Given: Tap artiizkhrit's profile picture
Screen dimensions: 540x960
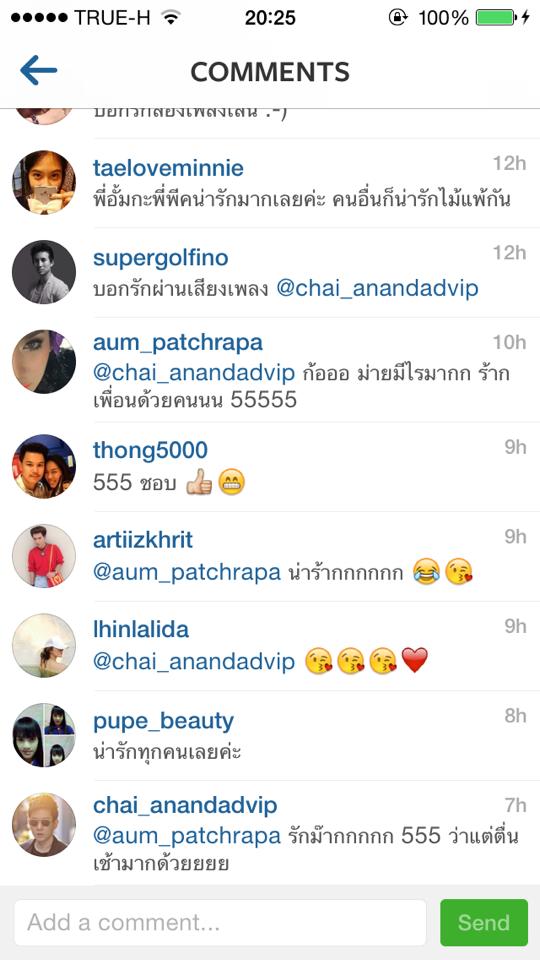Looking at the screenshot, I should click(x=44, y=556).
